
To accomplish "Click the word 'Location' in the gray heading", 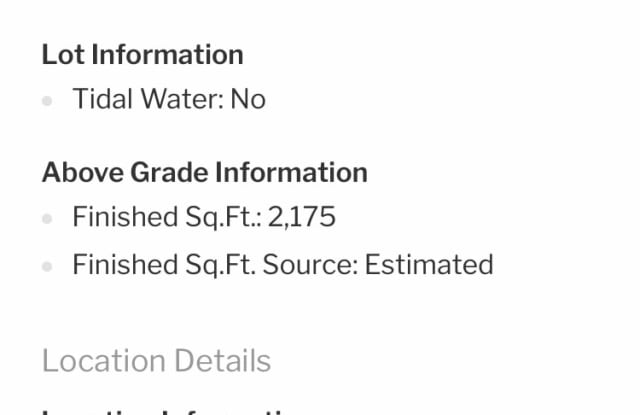I will coord(104,361).
